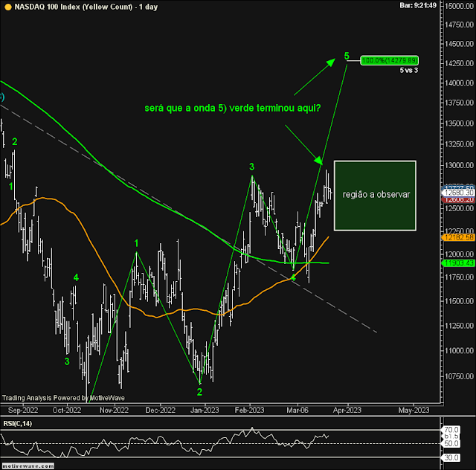Click the 70.0 RSI overbought level label
The width and height of the screenshot is (476, 470).
pyautogui.click(x=451, y=430)
